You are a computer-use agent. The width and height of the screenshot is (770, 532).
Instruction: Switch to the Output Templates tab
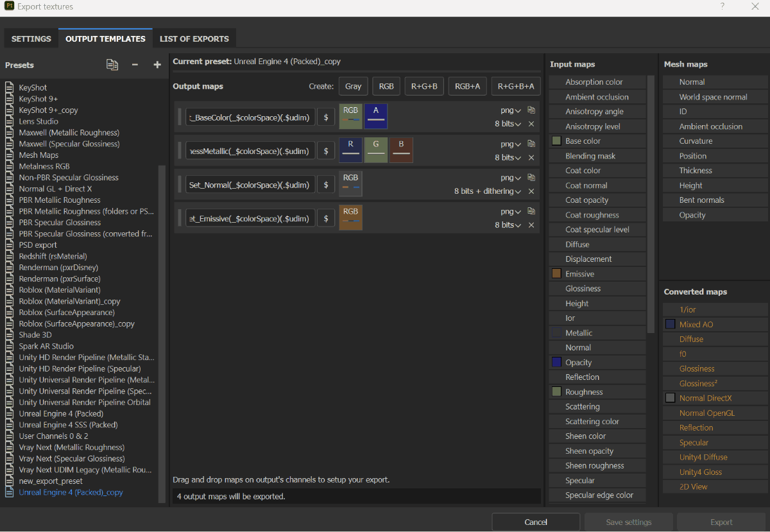(x=105, y=39)
